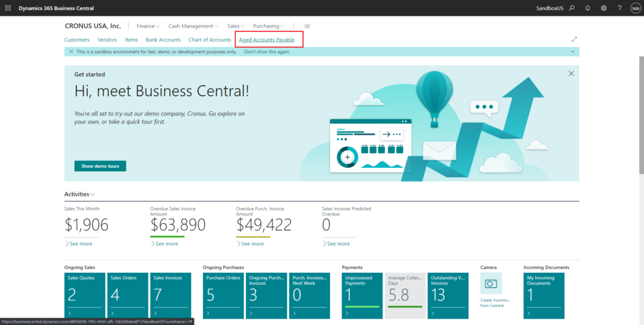Click CRONUS USA, Inc. company name
The image size is (644, 325).
[x=93, y=26]
